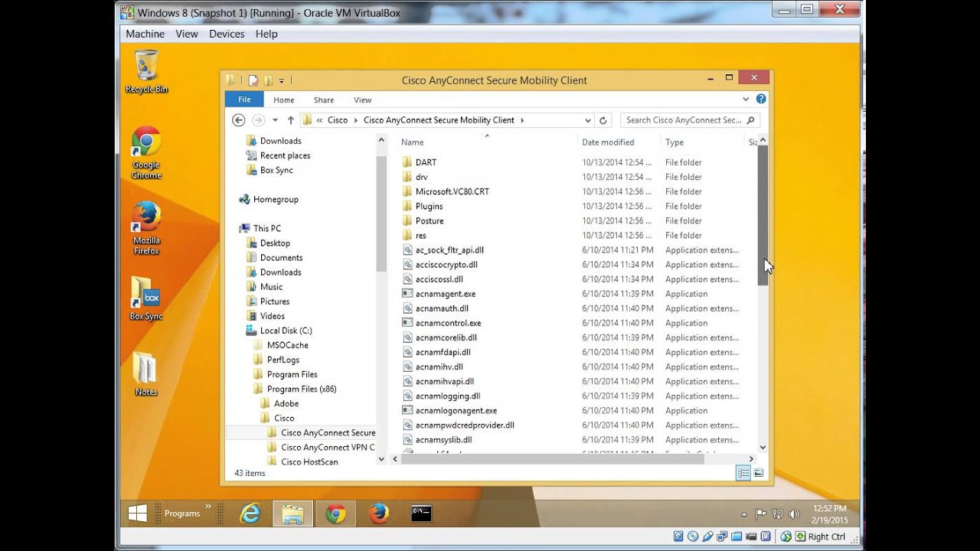The height and width of the screenshot is (551, 980).
Task: Select Microsoft.VC80.CRT folder row
Action: pos(452,192)
